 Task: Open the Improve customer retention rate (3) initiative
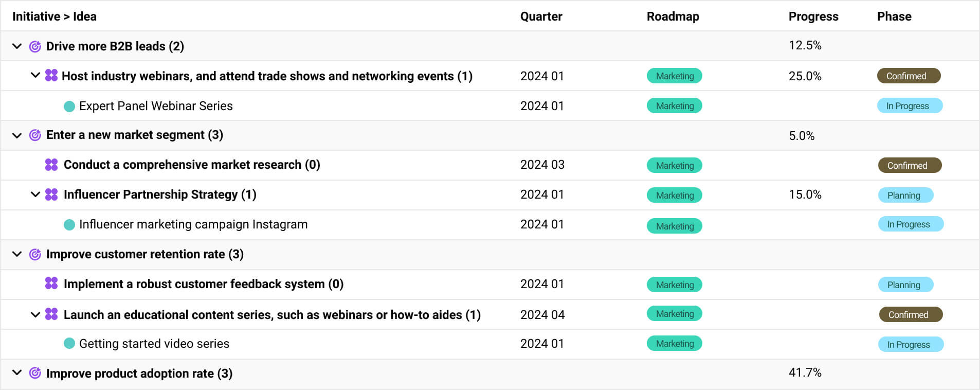pos(145,254)
